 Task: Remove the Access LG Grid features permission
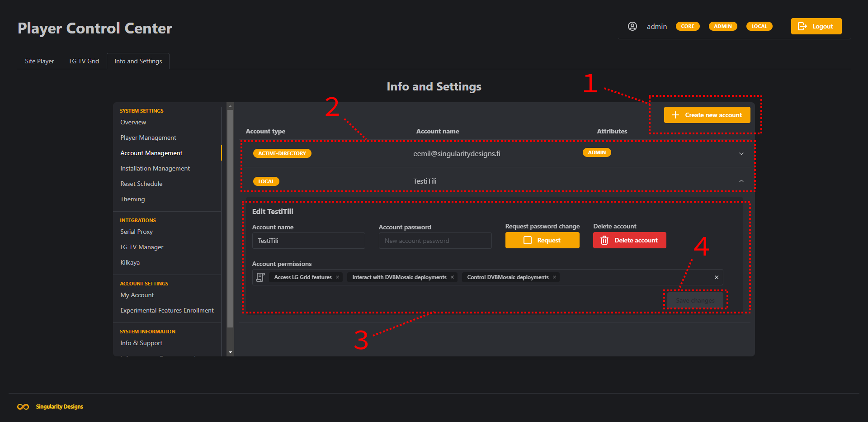click(x=337, y=277)
